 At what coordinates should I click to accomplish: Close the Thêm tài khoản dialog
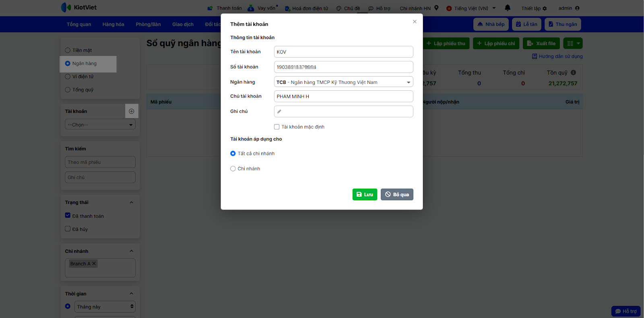coord(415,22)
